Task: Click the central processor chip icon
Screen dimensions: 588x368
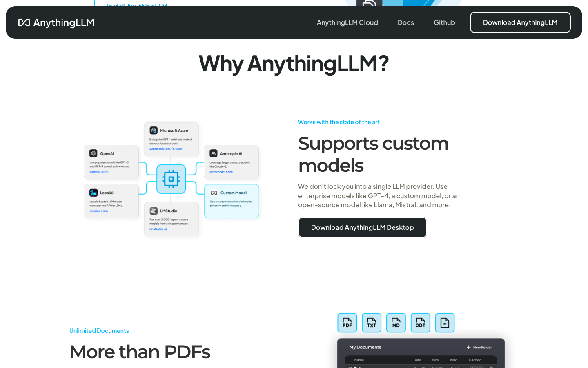Action: point(171,179)
